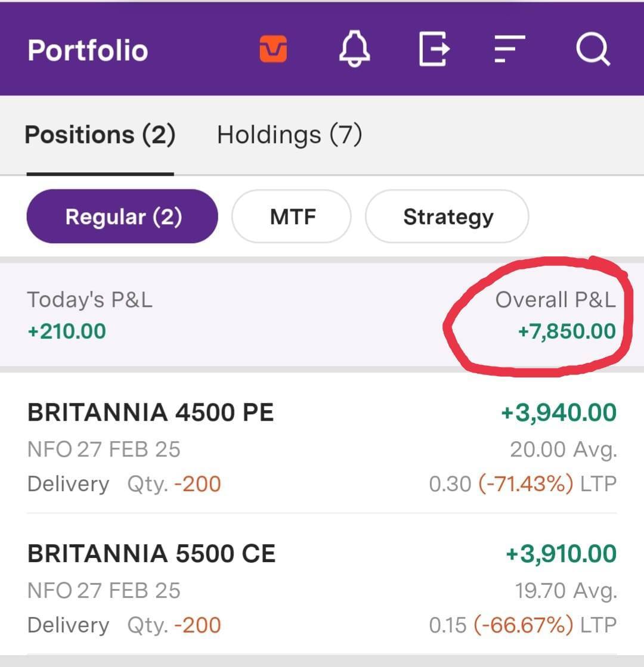Select the Strategy filter chip
The image size is (644, 667).
coord(447,216)
